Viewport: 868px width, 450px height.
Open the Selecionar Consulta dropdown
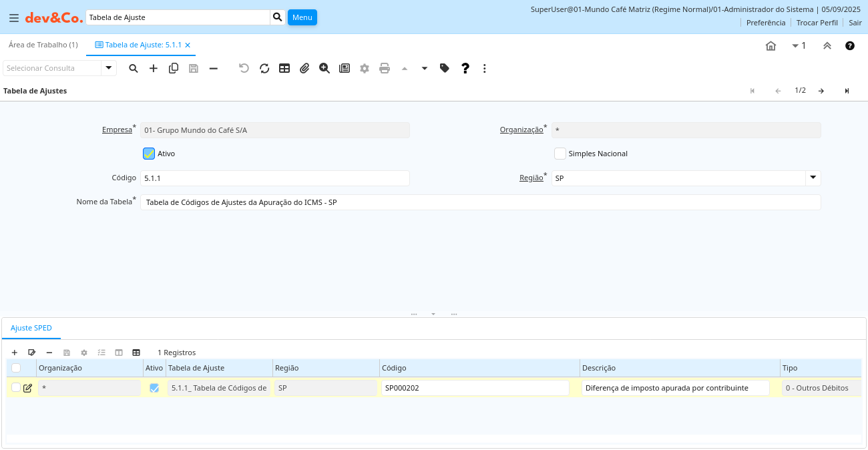coord(109,68)
